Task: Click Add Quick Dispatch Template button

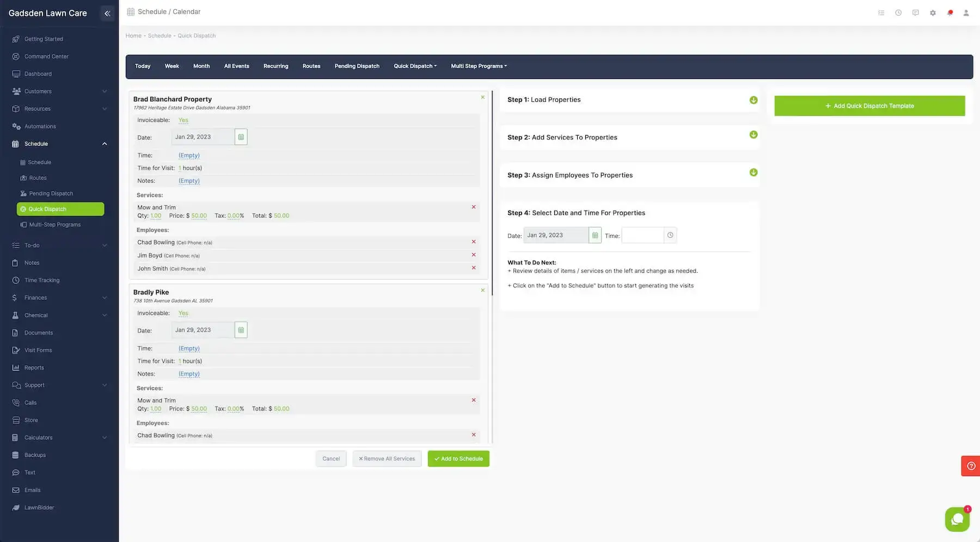Action: (869, 106)
